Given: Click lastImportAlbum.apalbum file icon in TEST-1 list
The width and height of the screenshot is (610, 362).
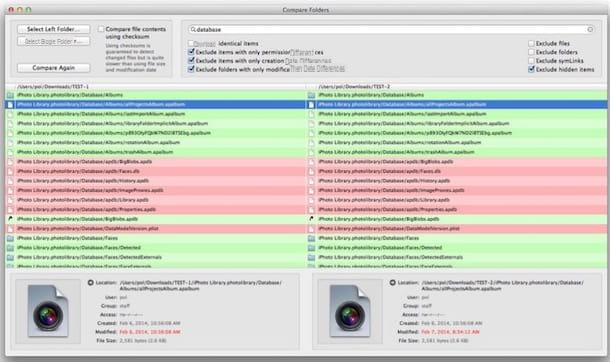Looking at the screenshot, I should 10,114.
